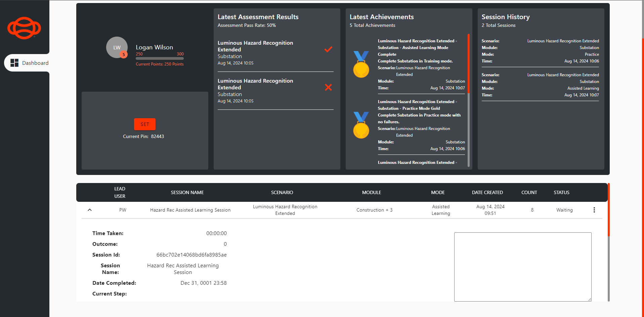Click the Latest Achievements panel scrollbar
Screen dimensions: 644x317
[468, 64]
